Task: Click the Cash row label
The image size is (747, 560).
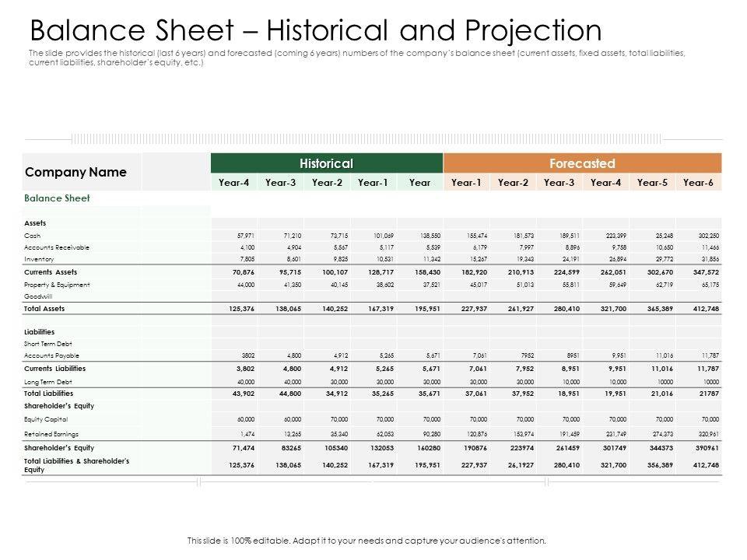Action: tap(33, 234)
